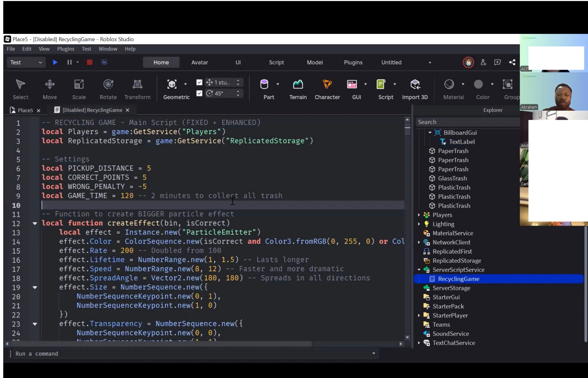Select TextLabel in Explorer
Viewport: 588px width, 378px height.
462,142
